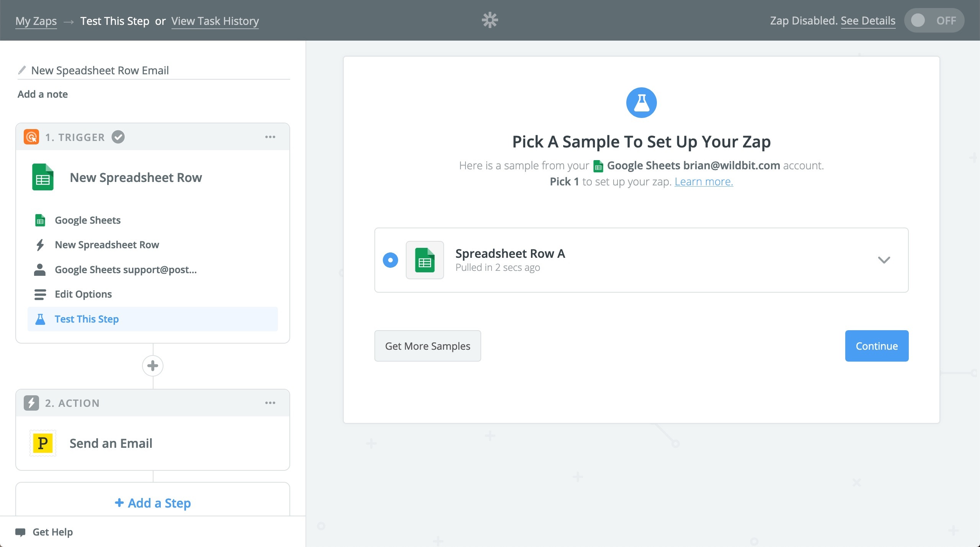Click the Spreadsheet Row A sample title
The width and height of the screenshot is (980, 547).
(x=510, y=254)
